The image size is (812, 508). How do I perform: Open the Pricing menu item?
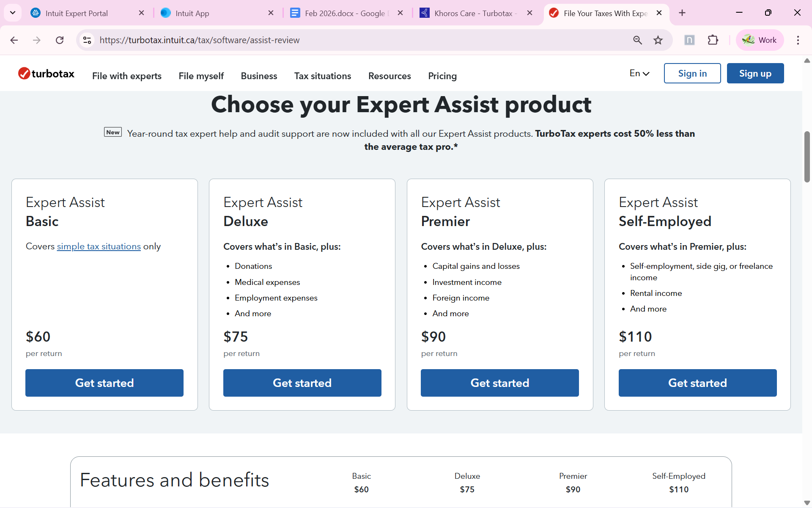442,76
